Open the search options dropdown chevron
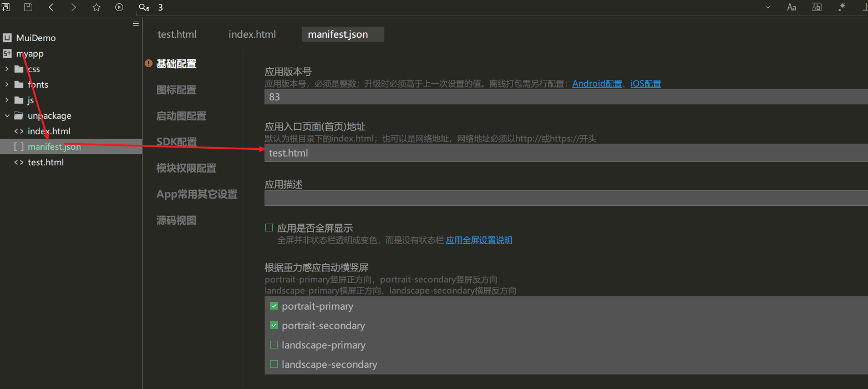Image resolution: width=868 pixels, height=389 pixels. [767, 7]
